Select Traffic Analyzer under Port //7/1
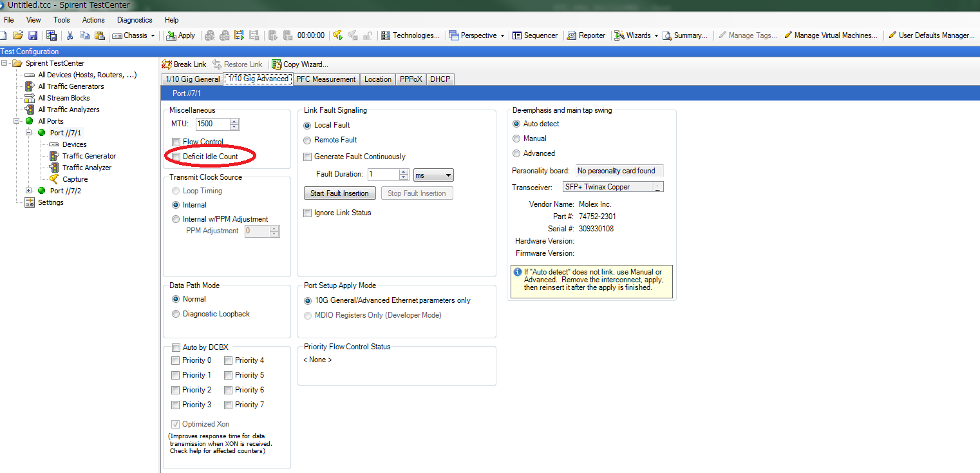 pos(87,168)
